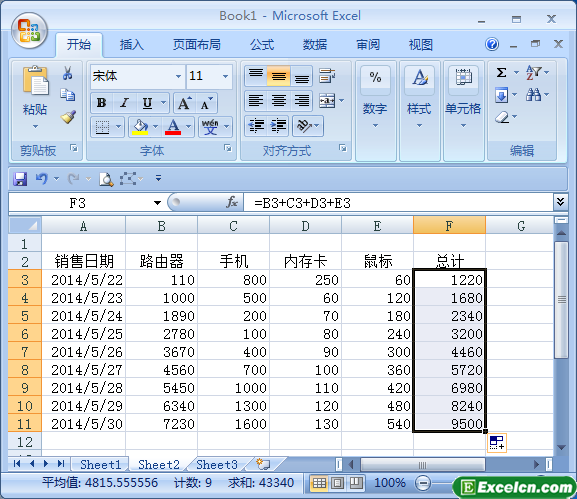The width and height of the screenshot is (577, 499).
Task: Open the font name 宋体 dropdown
Action: tap(178, 77)
